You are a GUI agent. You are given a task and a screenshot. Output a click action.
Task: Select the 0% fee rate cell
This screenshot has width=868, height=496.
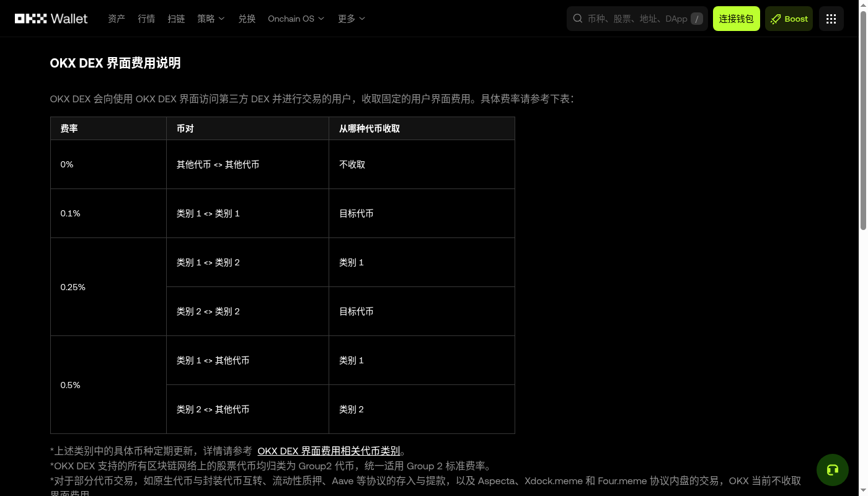tap(108, 164)
